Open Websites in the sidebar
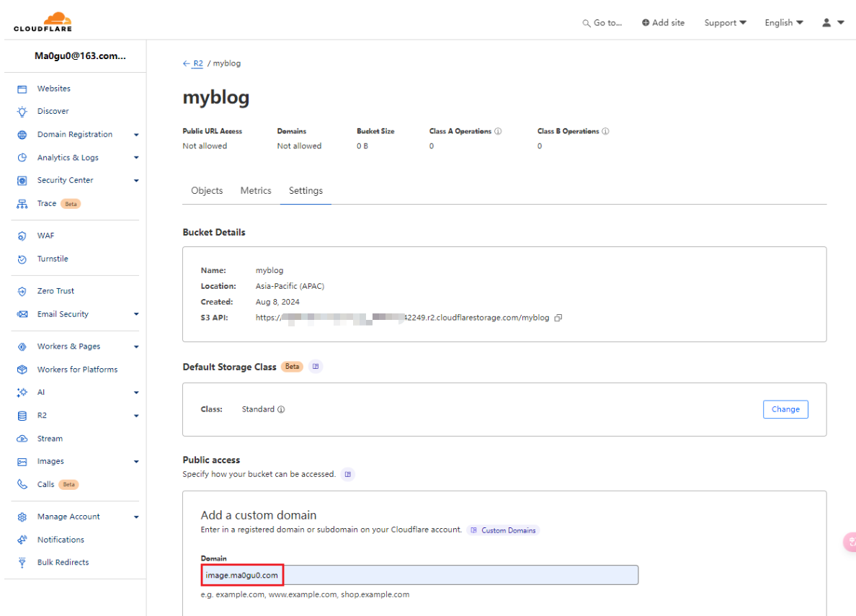This screenshot has width=856, height=616. 53,89
